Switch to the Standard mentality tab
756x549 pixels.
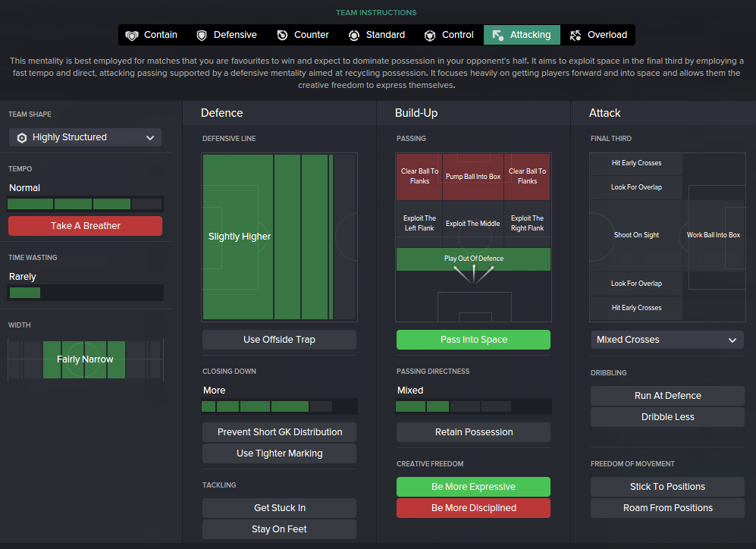(377, 35)
